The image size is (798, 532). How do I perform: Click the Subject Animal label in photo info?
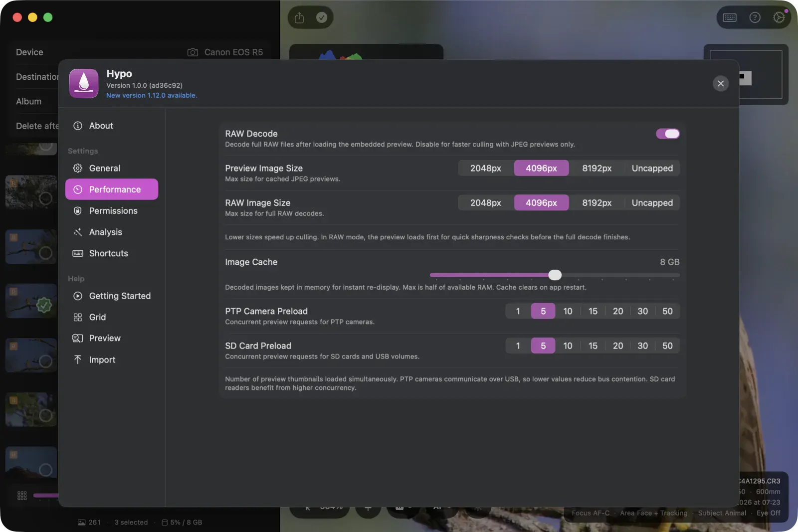coord(722,513)
